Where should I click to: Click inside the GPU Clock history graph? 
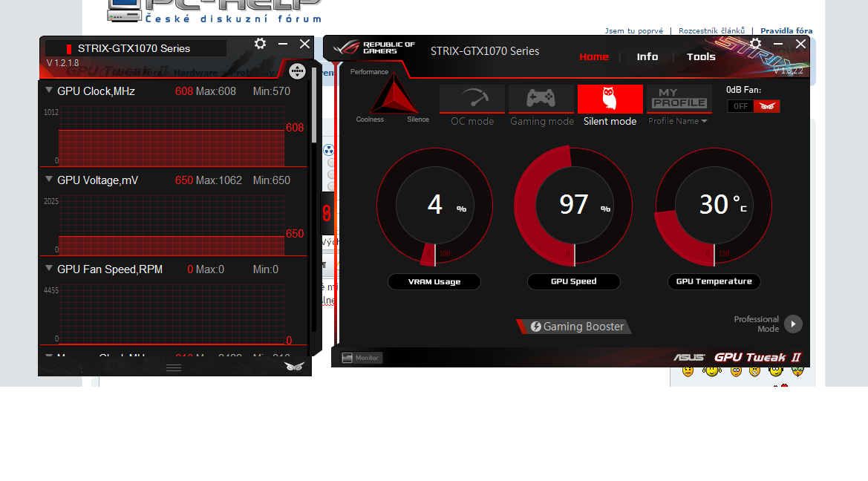172,136
